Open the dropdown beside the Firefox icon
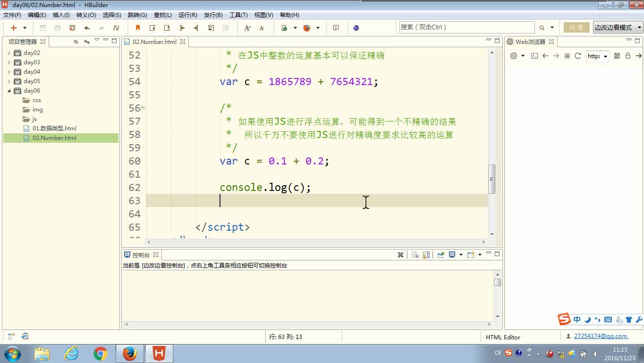The image size is (644, 363). coord(318,28)
